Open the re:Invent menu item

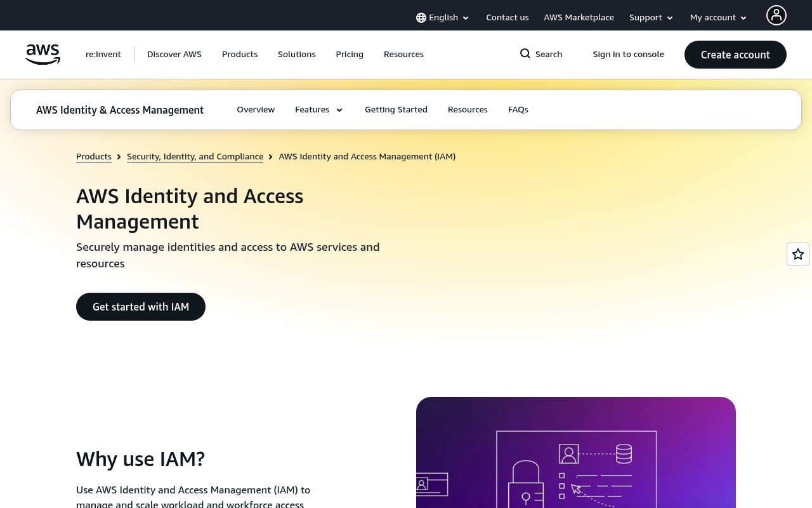(x=103, y=55)
